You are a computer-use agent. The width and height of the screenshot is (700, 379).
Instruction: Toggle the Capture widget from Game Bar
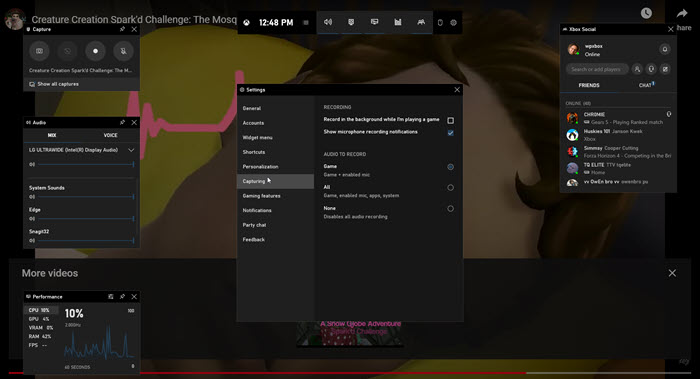pos(351,22)
